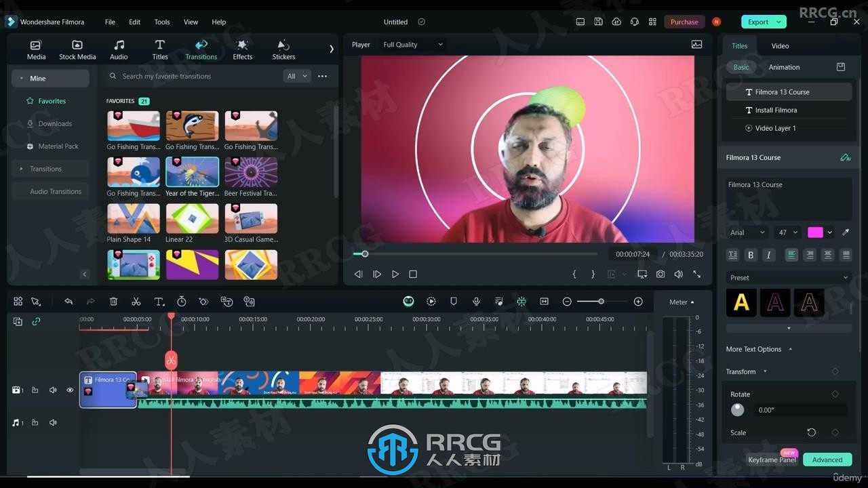Click the voiceover microphone icon

tap(476, 302)
